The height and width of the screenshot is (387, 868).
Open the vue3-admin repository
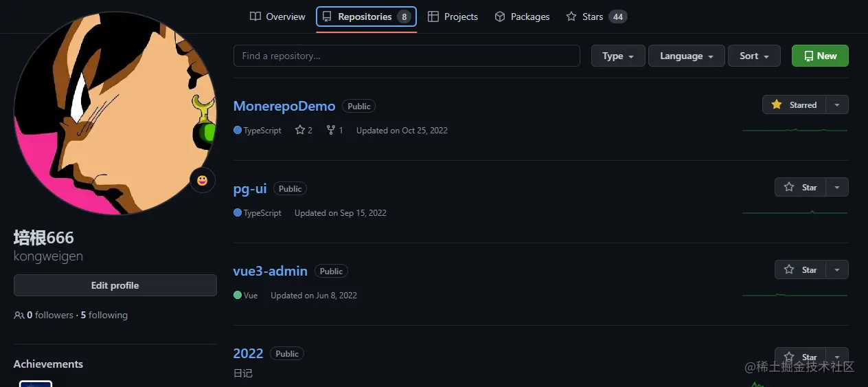271,271
